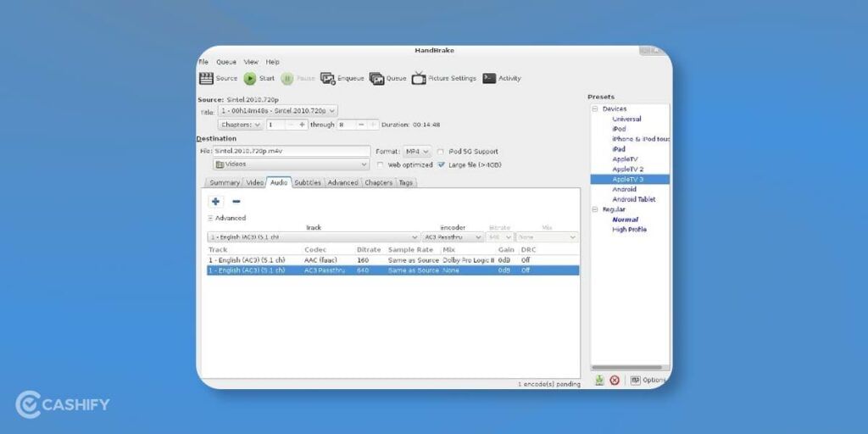Increase start chapter with plus stepper
Screen dimensions: 868x434
coord(302,125)
